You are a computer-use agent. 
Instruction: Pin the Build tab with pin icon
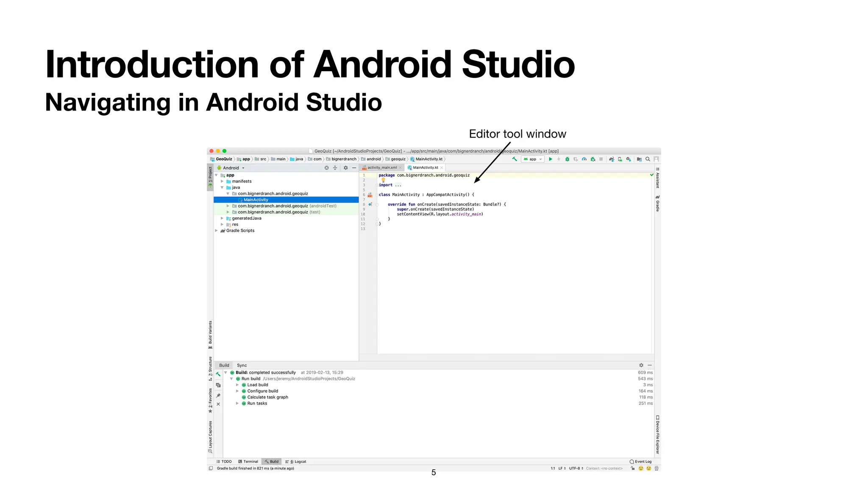pos(218,396)
